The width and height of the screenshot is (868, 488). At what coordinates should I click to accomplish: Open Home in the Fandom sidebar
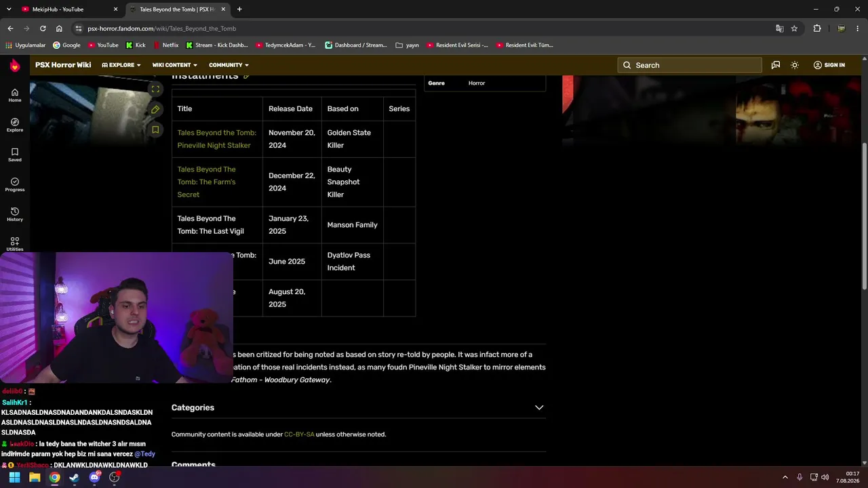tap(15, 95)
